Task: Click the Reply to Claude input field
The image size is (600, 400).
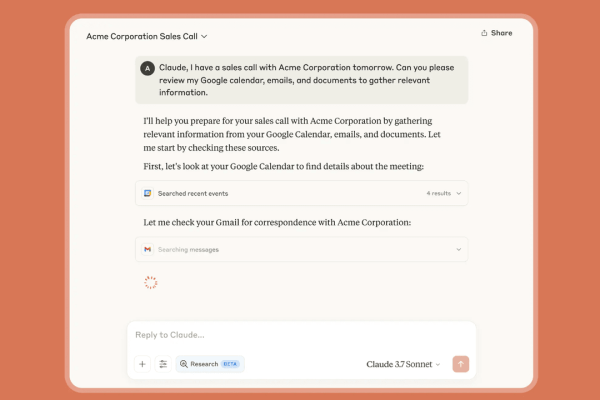Action: (x=302, y=335)
